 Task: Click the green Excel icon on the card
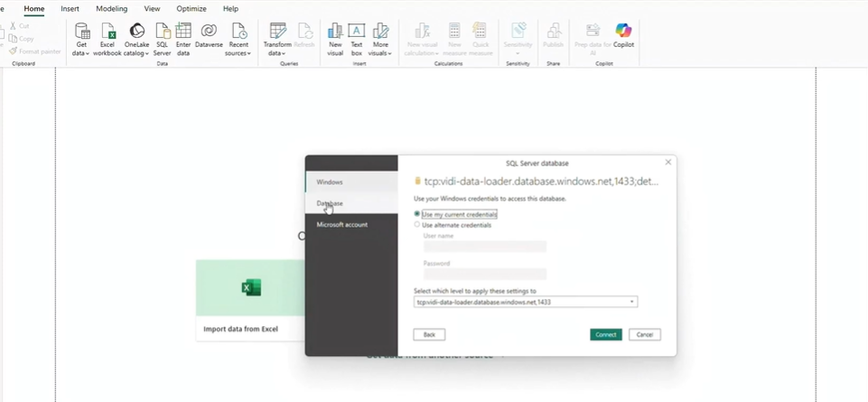(251, 288)
